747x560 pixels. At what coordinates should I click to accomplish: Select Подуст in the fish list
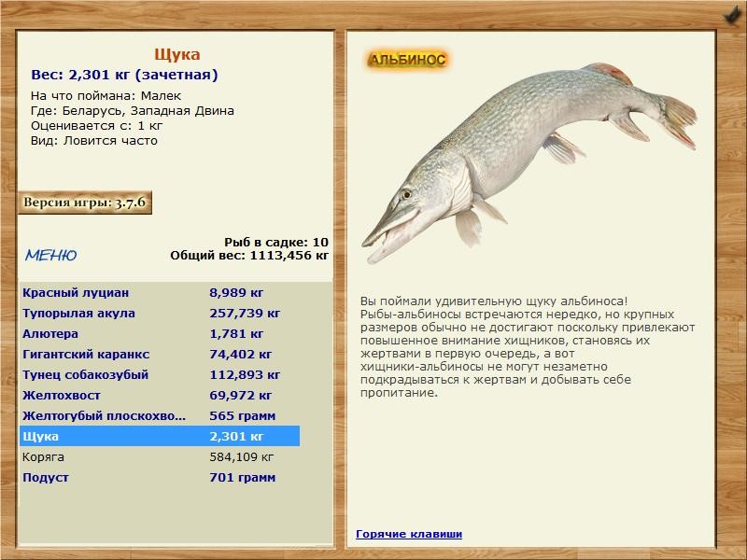(x=160, y=477)
